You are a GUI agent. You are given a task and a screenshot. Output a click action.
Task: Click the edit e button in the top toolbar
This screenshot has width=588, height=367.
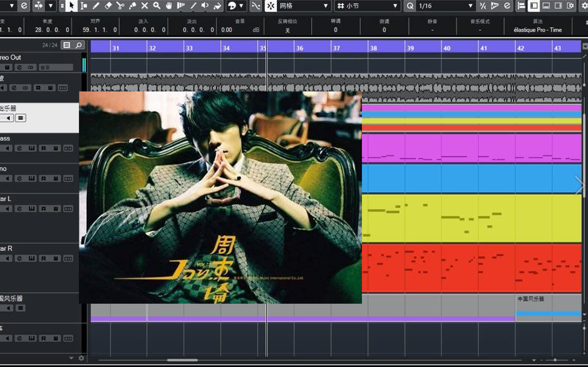[24, 6]
